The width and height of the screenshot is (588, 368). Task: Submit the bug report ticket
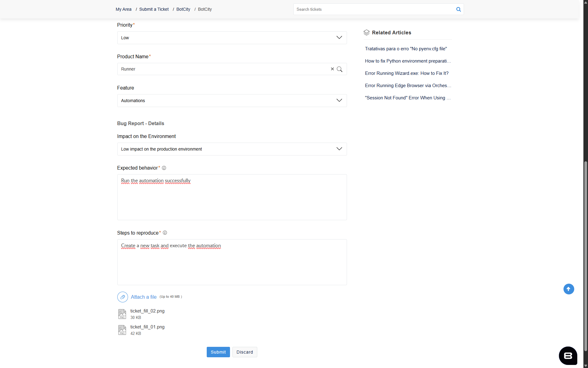coord(218,352)
